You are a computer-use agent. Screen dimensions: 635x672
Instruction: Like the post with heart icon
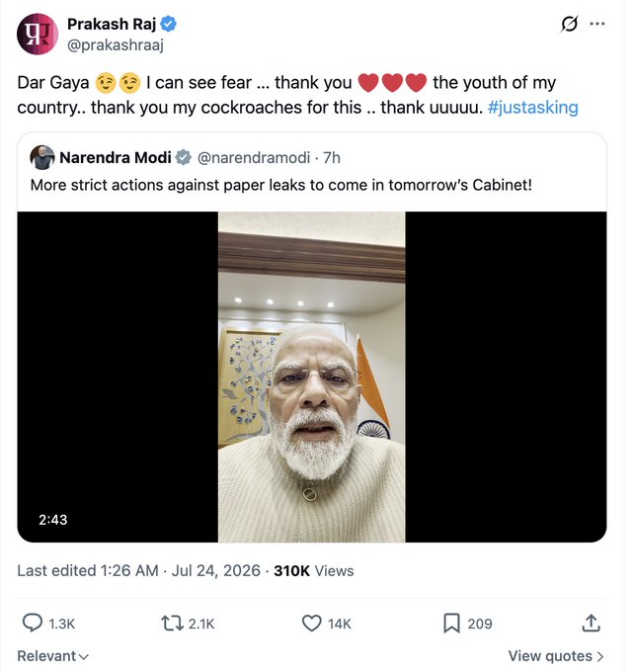312,624
